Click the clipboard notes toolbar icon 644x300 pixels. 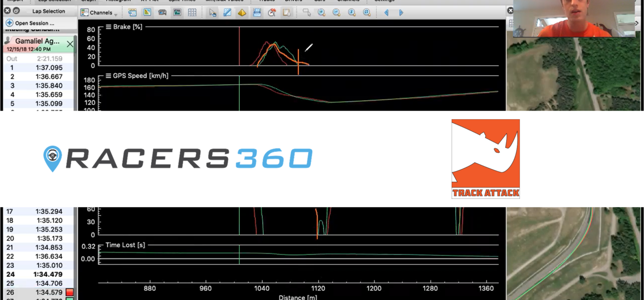click(287, 13)
